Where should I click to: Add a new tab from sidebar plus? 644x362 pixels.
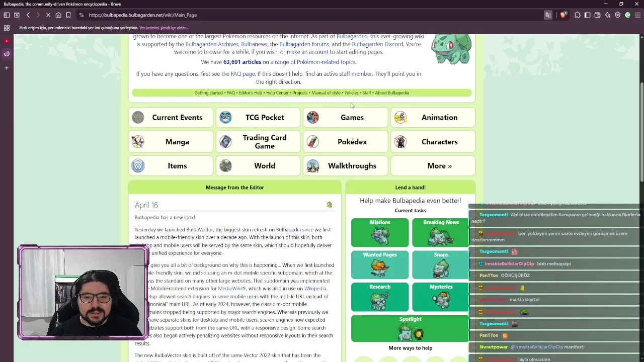click(x=7, y=67)
